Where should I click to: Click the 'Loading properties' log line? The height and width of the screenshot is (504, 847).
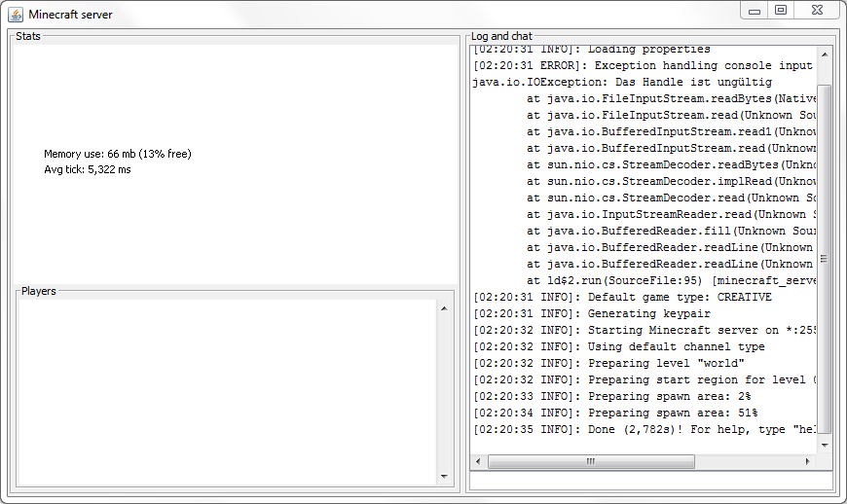592,49
